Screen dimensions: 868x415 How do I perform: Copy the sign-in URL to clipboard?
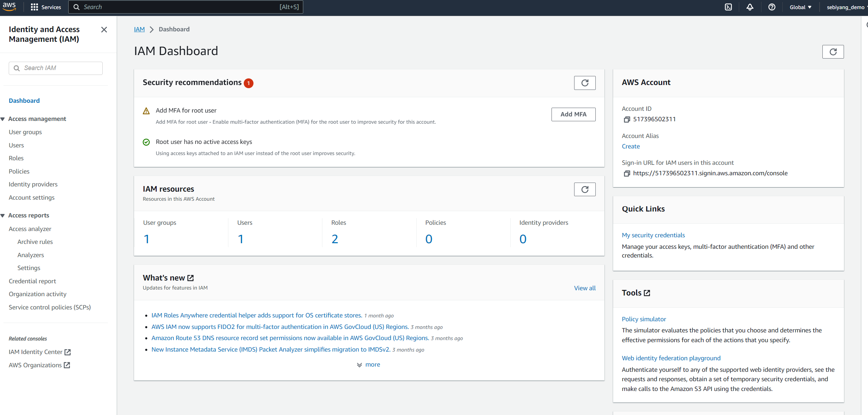(627, 174)
